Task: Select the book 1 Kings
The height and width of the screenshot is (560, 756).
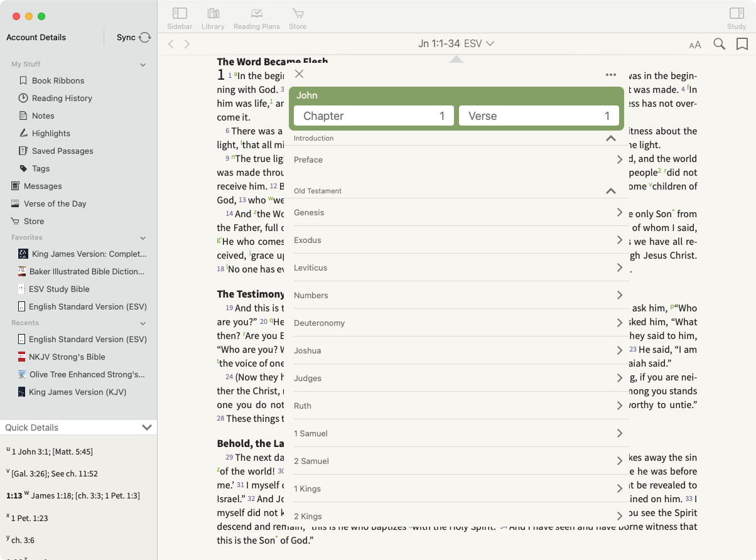Action: (x=457, y=488)
